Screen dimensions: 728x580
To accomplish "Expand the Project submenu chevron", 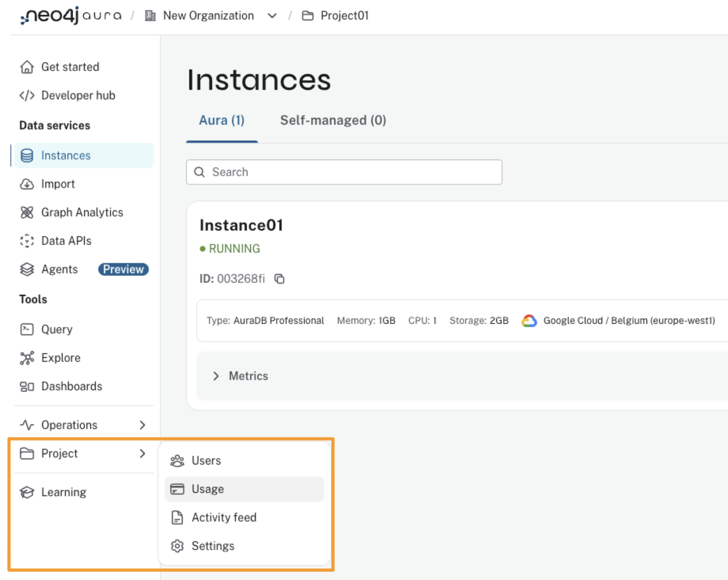I will coord(142,454).
